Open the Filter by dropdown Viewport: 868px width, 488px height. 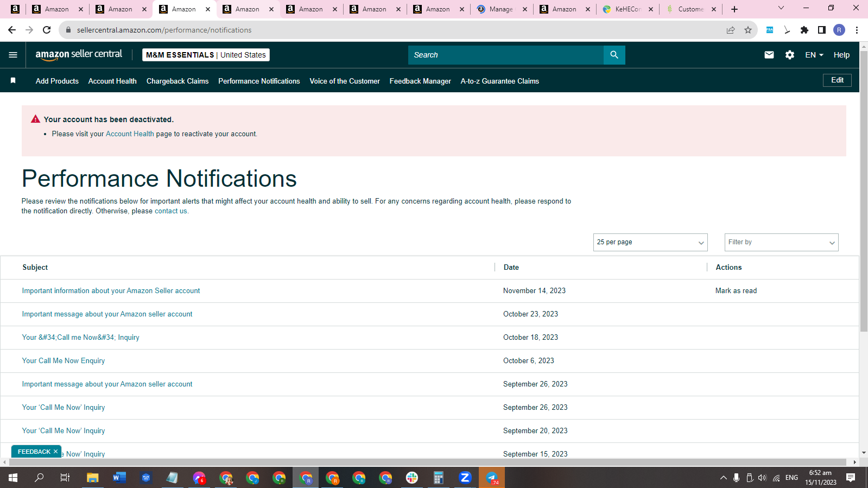782,242
